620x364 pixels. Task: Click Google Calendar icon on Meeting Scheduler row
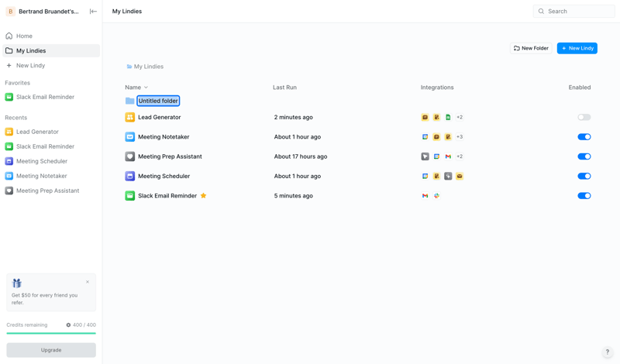pyautogui.click(x=425, y=176)
